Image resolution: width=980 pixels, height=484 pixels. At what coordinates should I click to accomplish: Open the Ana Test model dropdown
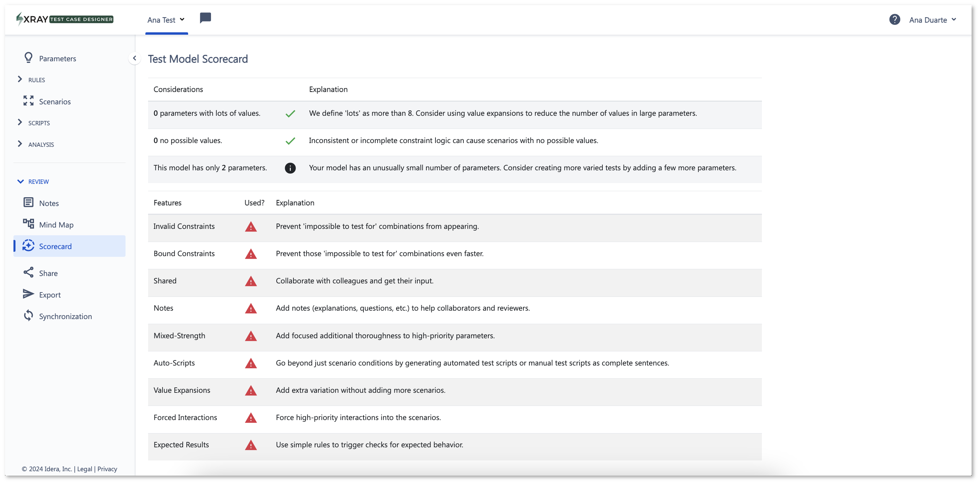pos(166,20)
